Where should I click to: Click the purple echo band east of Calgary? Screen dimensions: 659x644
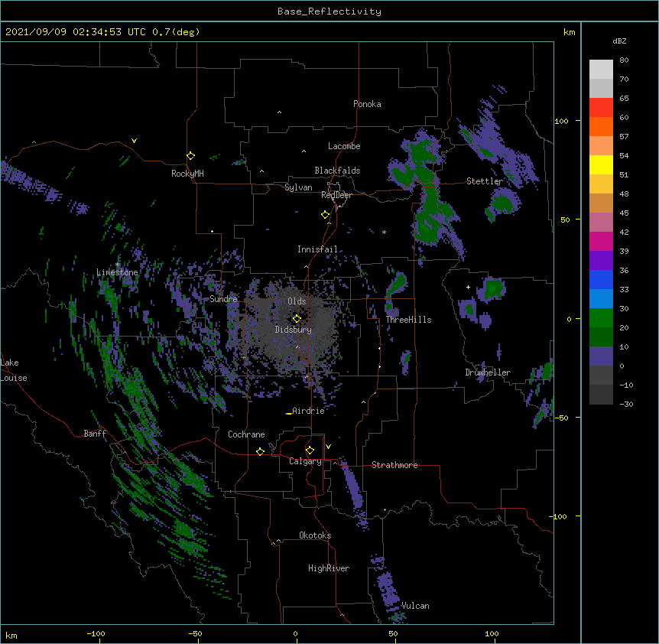(352, 486)
